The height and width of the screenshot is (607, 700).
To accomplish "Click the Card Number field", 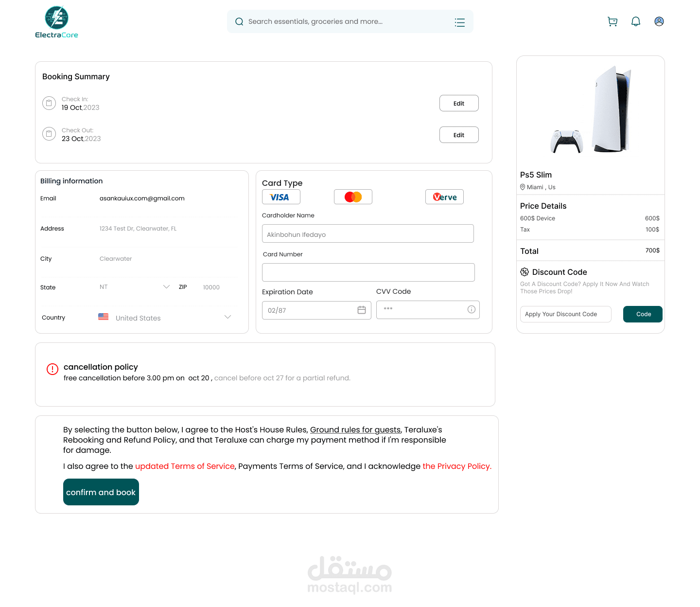I will pos(368,272).
